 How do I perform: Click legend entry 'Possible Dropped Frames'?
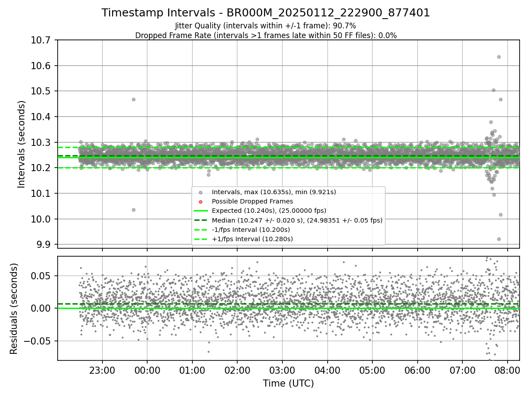[x=252, y=201]
